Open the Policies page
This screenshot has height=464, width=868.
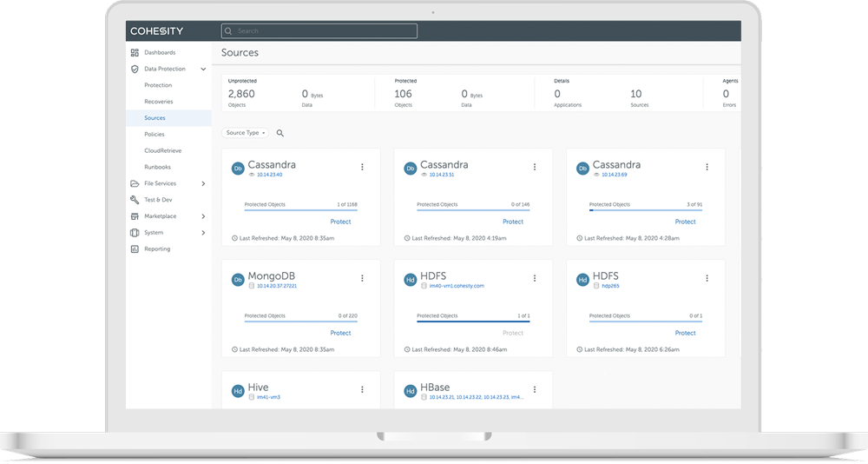tap(154, 135)
